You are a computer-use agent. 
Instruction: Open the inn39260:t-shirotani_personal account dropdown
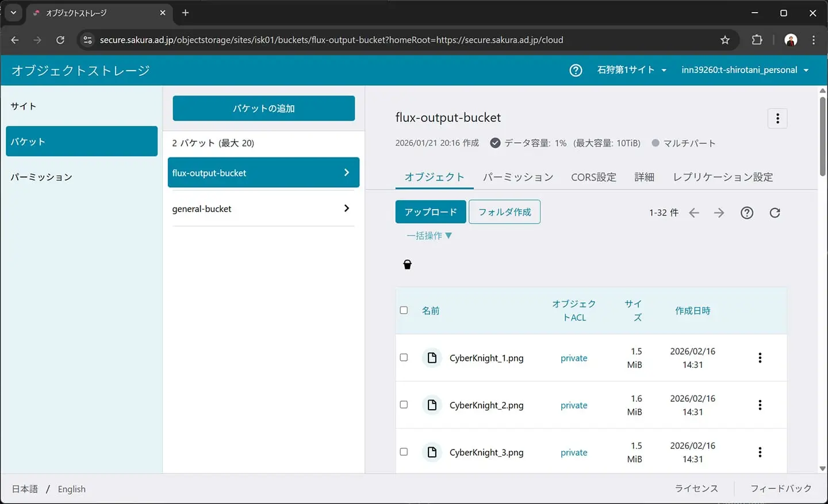tap(745, 70)
